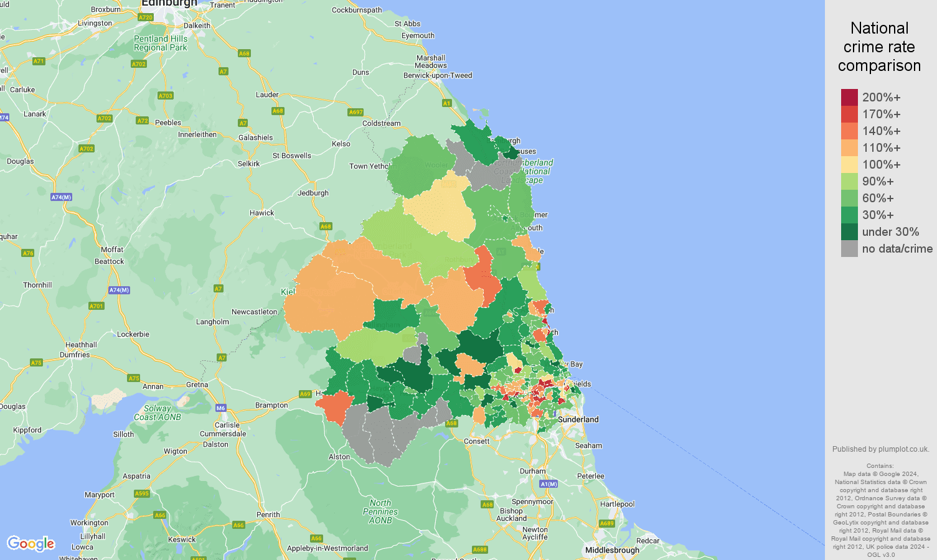Click the A68 road shield near Lauder
937x560 pixels.
point(278,111)
